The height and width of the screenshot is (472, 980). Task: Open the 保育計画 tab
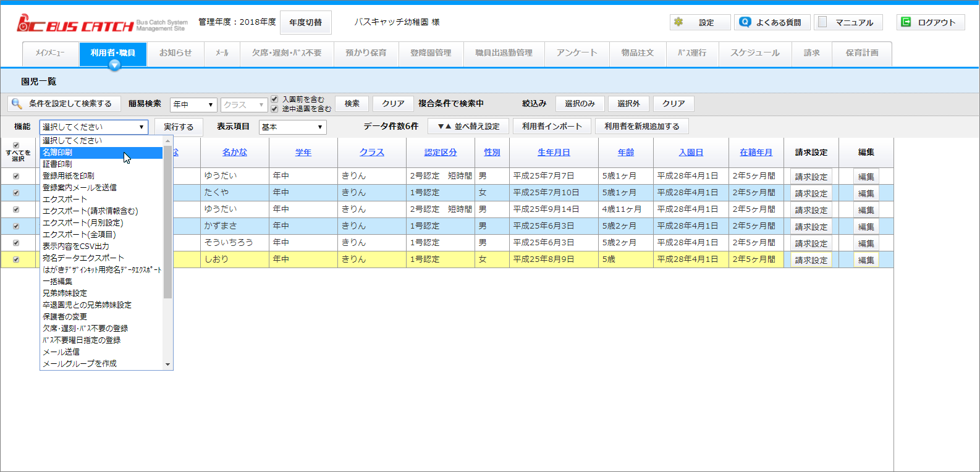862,53
